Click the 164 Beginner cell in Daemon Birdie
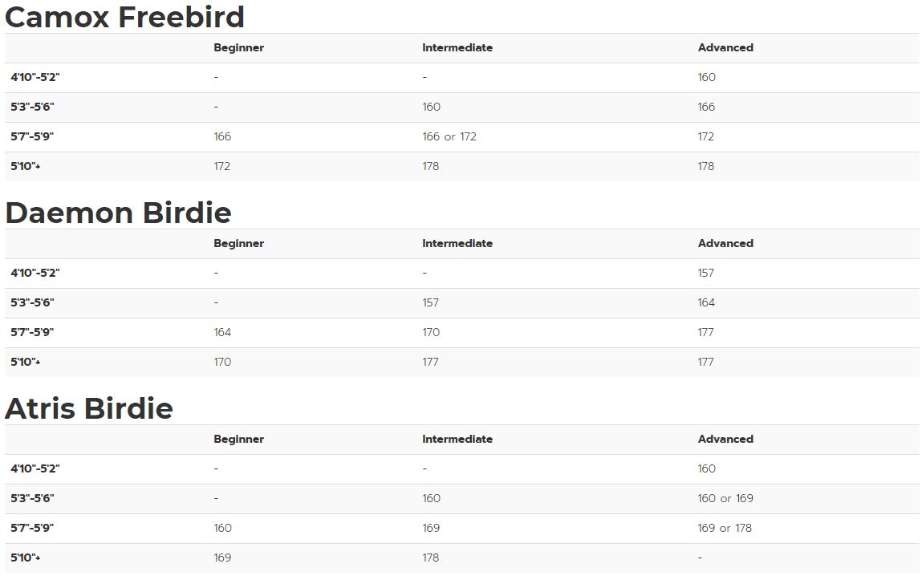The image size is (922, 588). coord(222,332)
